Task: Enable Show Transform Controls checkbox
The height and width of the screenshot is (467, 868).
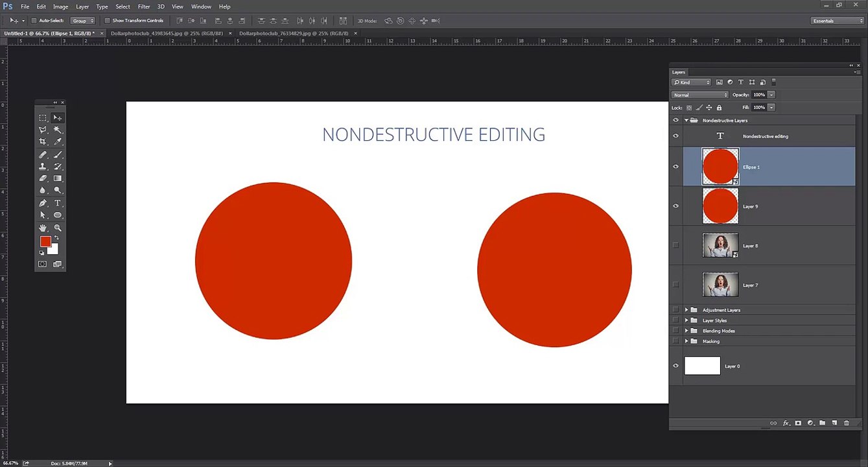Action: point(107,21)
